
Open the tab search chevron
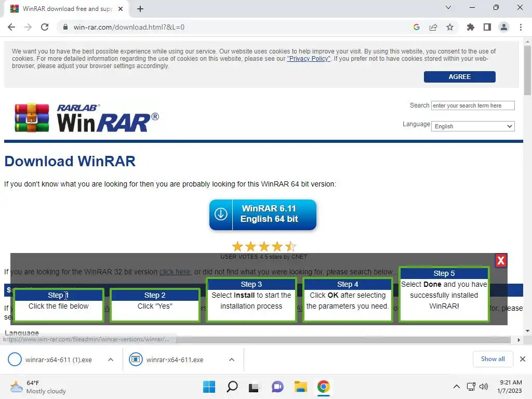(x=448, y=7)
